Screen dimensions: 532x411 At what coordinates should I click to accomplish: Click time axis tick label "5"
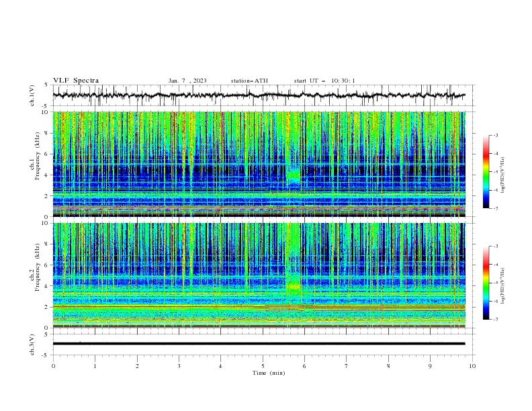pos(263,366)
